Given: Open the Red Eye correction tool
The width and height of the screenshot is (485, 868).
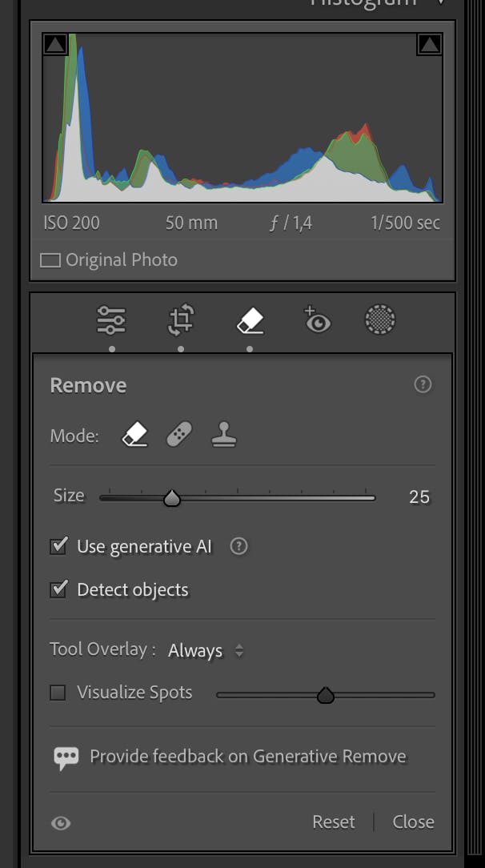Looking at the screenshot, I should (318, 319).
